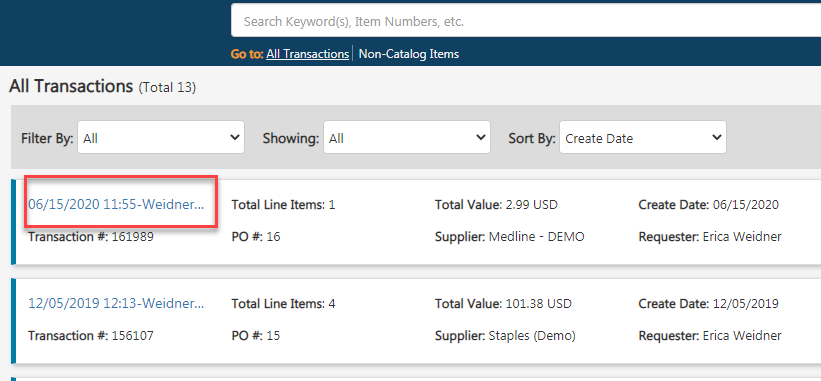The width and height of the screenshot is (821, 381).
Task: Click Requester Erica Weidner in PO 15 card
Action: tap(710, 335)
